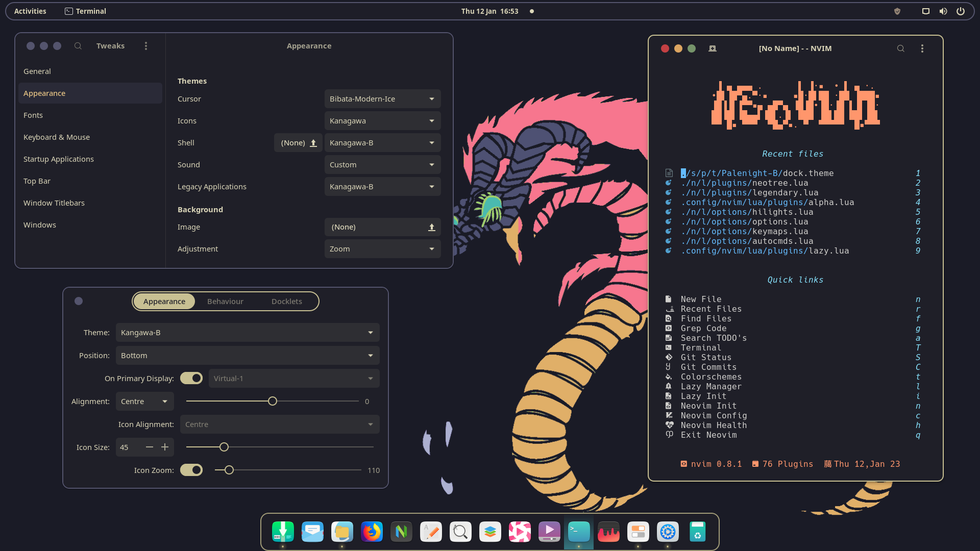Launch Neovim from the dock
980x551 pixels.
[401, 532]
